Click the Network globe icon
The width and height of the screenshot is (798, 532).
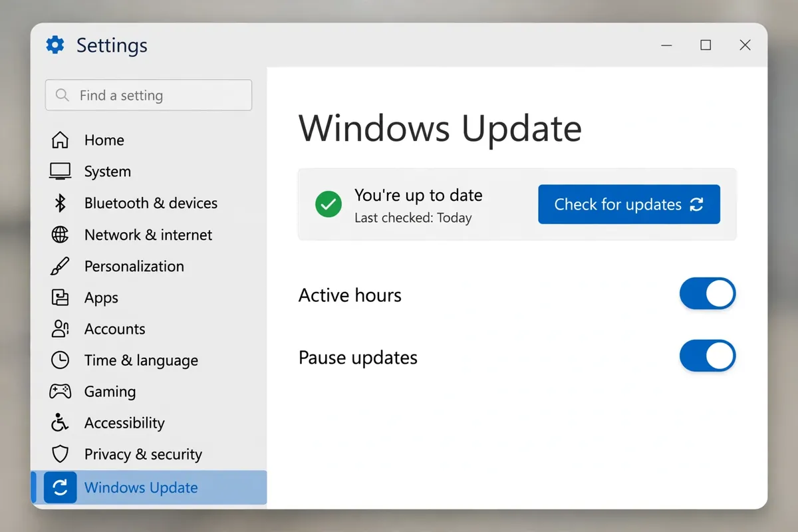coord(60,235)
